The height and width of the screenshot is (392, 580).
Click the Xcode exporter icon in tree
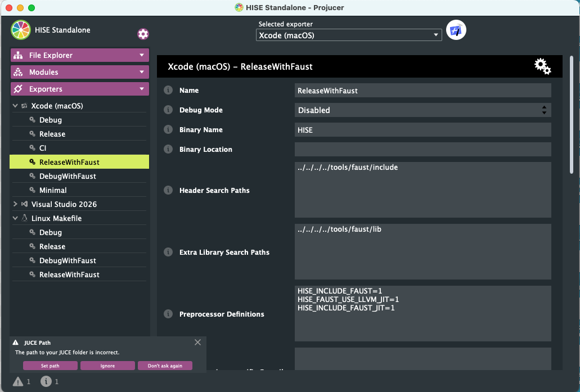pos(24,106)
